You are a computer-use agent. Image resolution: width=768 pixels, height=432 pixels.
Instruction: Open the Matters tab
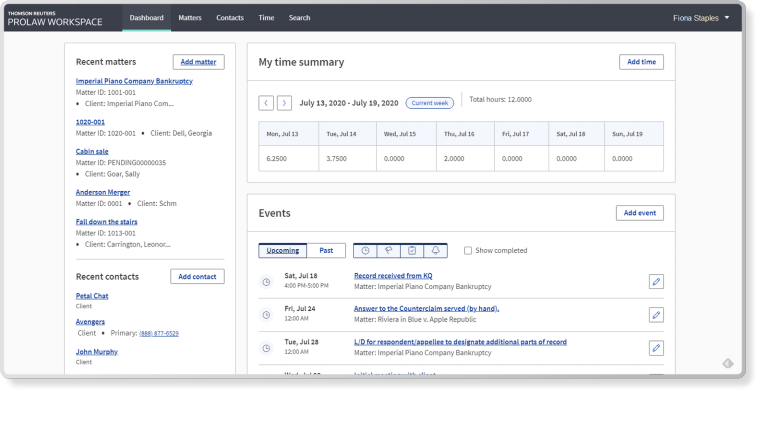(x=189, y=18)
